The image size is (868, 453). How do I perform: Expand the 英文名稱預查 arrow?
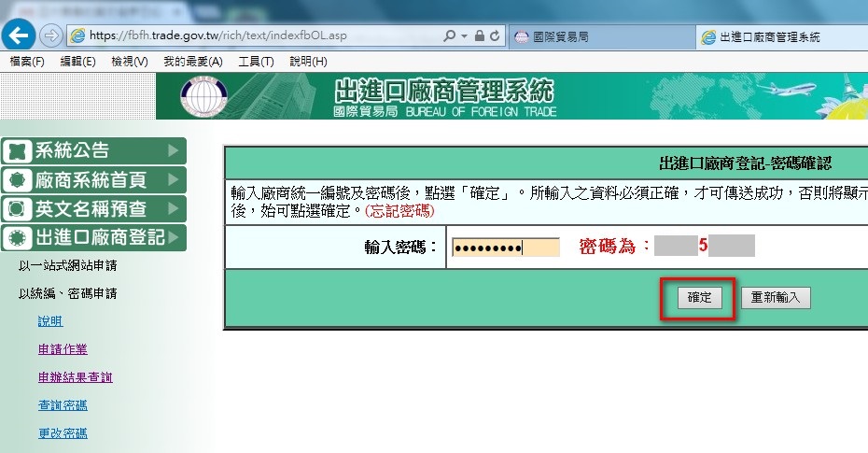(174, 209)
